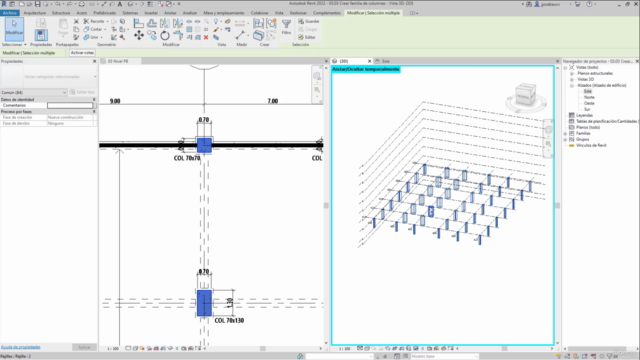Expand the Familias node
This screenshot has height=360, width=640.
point(566,133)
